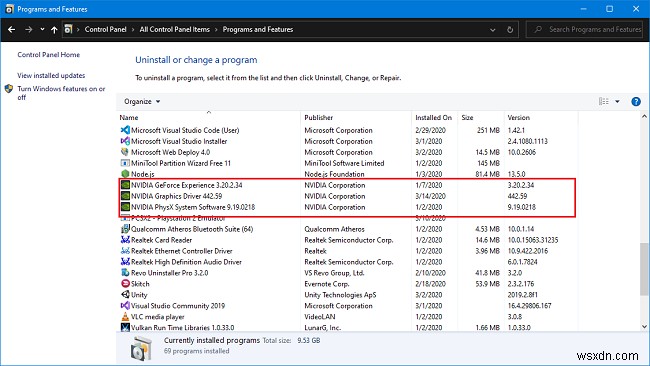Screen dimensions: 650x366
Task: Select the Realtek Card Reader icon
Action: [x=125, y=240]
